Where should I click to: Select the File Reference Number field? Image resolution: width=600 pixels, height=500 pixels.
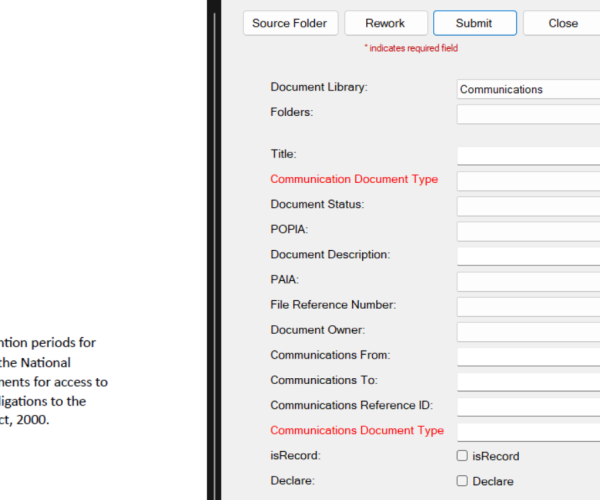[x=528, y=307]
